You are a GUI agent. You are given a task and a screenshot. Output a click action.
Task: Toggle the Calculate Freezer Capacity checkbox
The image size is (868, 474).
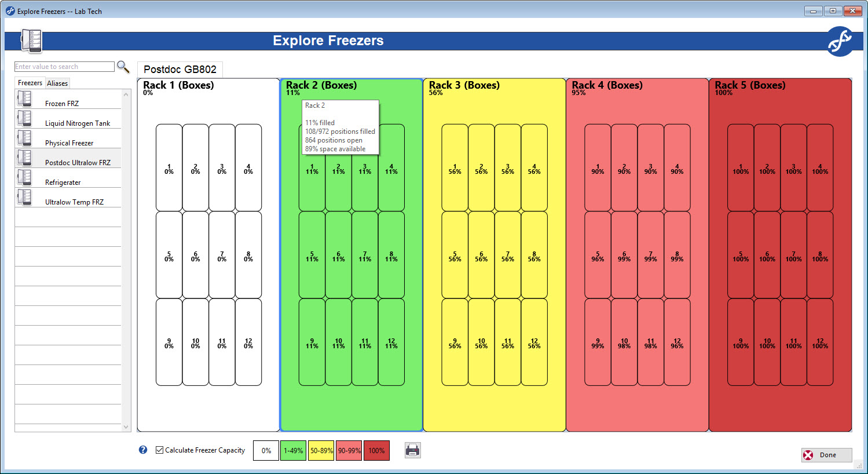click(x=159, y=450)
